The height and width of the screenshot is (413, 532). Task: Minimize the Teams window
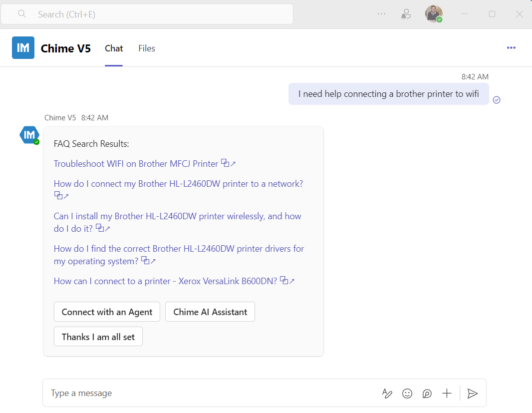465,14
